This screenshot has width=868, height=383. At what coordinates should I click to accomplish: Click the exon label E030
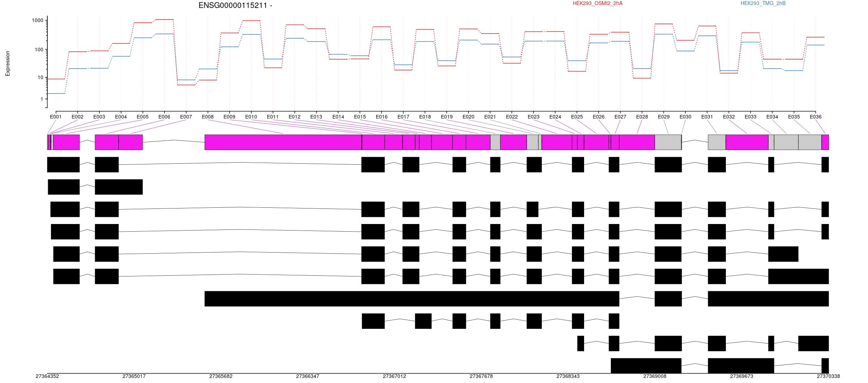pos(685,117)
